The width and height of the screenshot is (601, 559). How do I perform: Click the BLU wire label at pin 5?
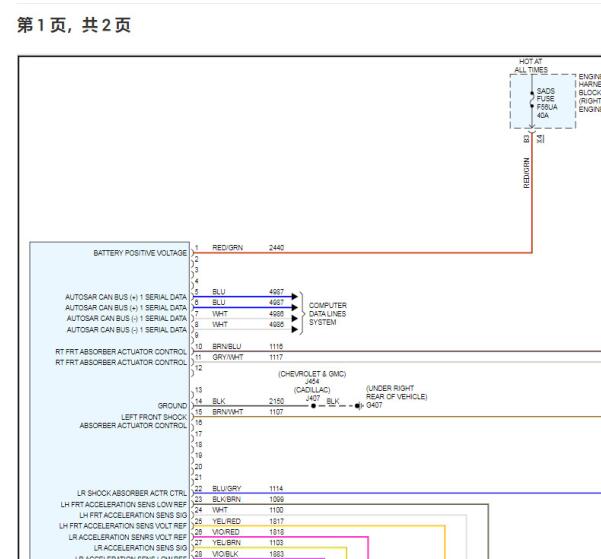pyautogui.click(x=219, y=292)
